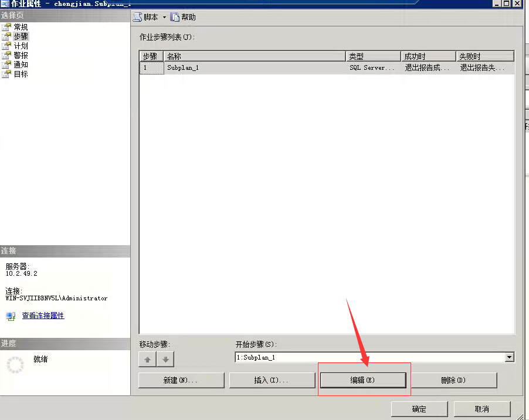
Task: Open the 常规 page
Action: pyautogui.click(x=21, y=27)
